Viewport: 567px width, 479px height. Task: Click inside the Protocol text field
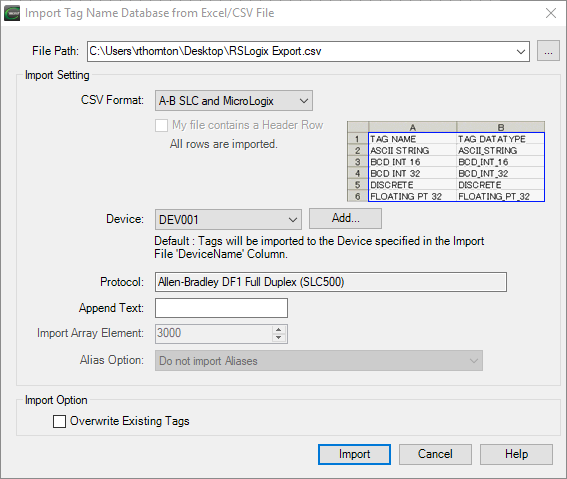(x=331, y=282)
